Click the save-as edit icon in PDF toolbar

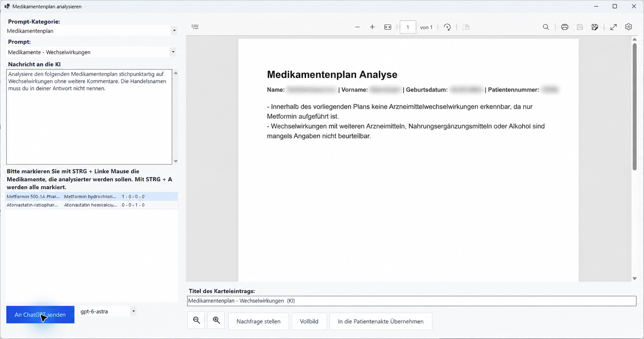coord(595,27)
